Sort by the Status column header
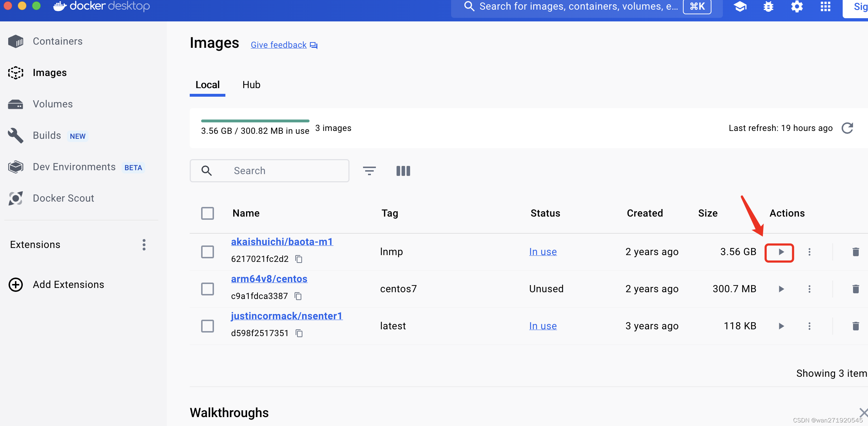Screen dimensions: 868x426 click(x=545, y=213)
